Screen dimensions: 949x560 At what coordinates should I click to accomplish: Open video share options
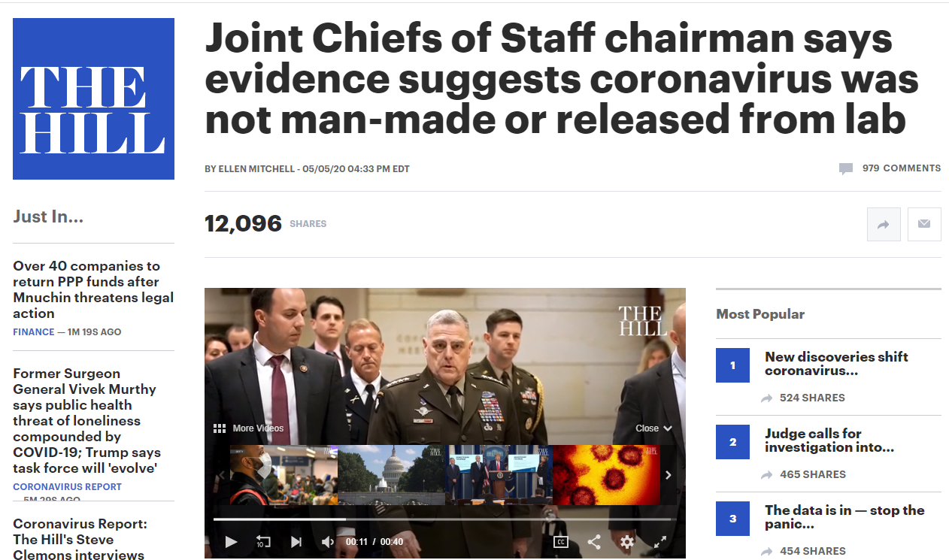pos(593,542)
